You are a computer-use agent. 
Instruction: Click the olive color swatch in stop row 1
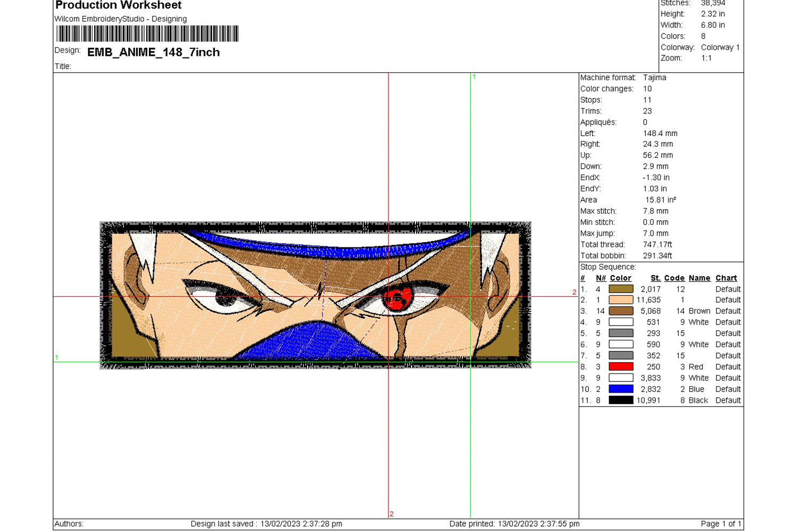[621, 289]
